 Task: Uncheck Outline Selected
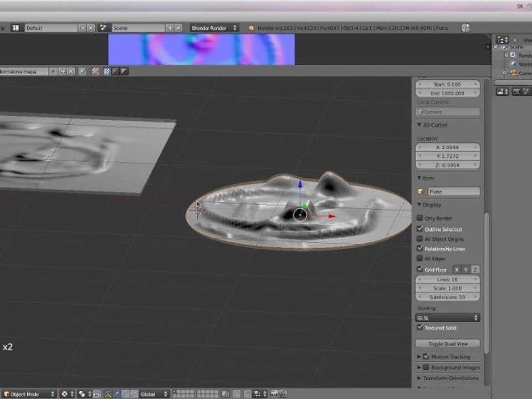point(420,229)
